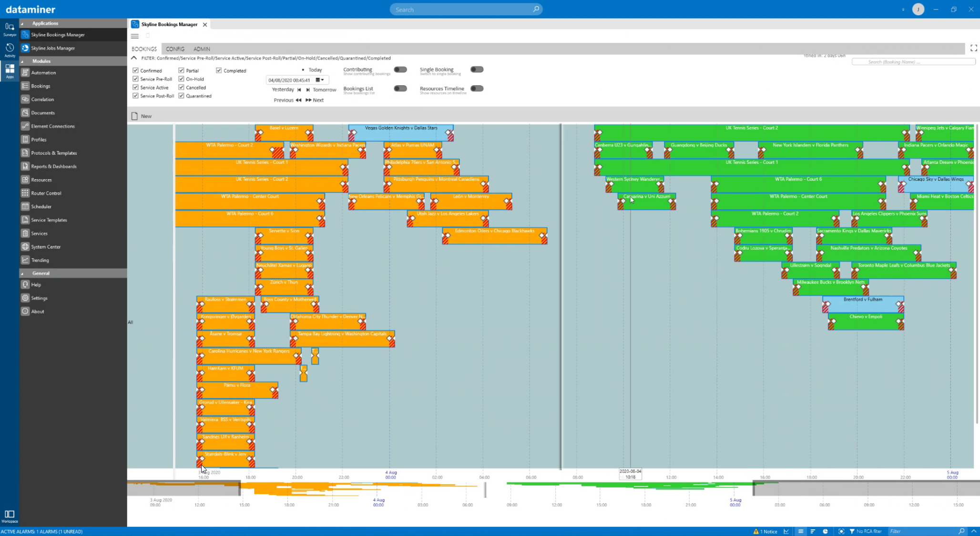Enable the Bookings List toggle

pyautogui.click(x=400, y=89)
